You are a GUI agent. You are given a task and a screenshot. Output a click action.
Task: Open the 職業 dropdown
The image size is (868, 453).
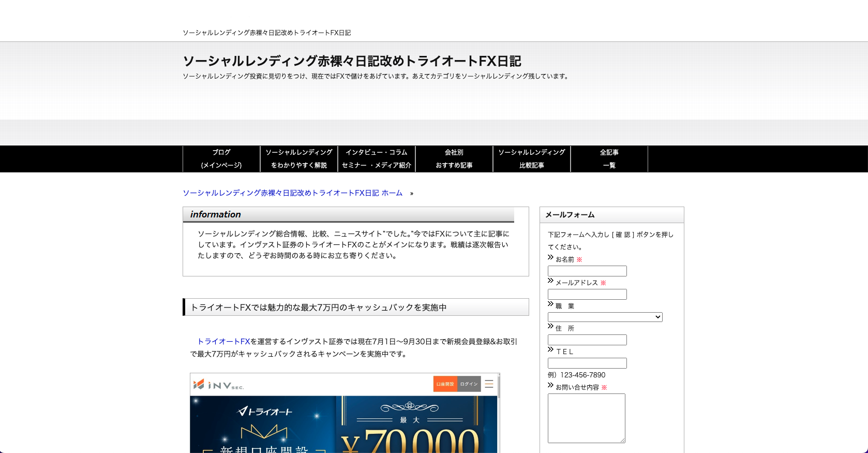tap(605, 317)
